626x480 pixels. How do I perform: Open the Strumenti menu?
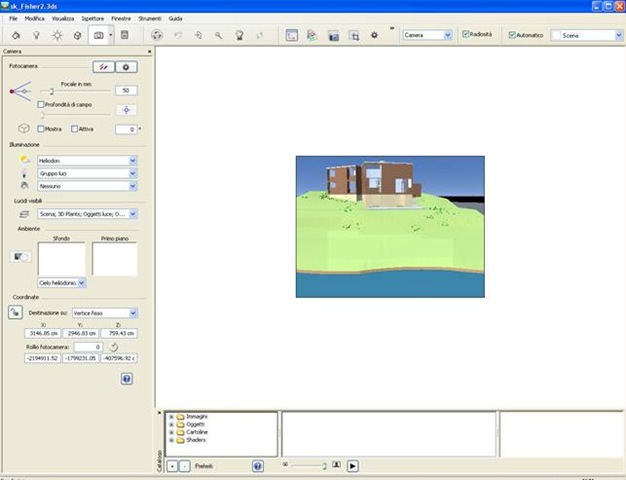(151, 19)
